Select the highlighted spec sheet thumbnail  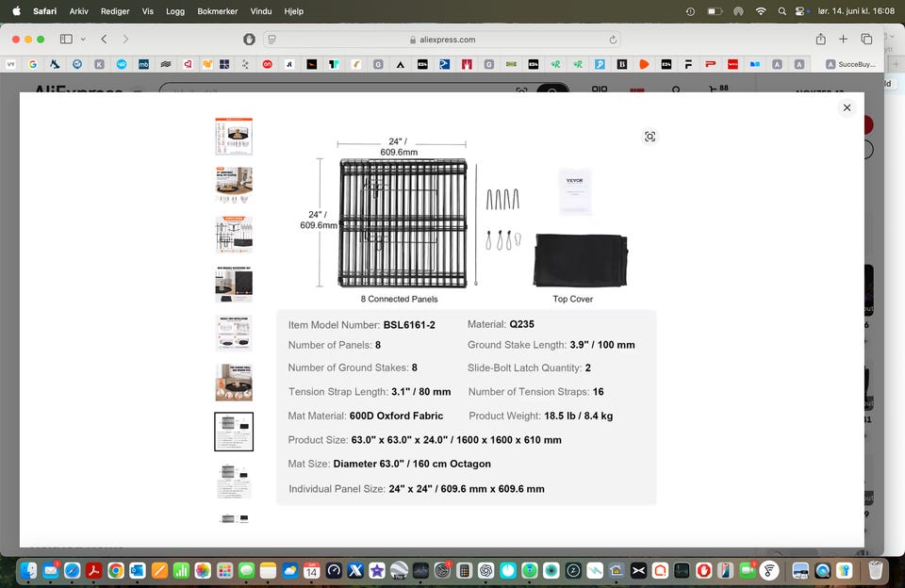click(x=234, y=432)
